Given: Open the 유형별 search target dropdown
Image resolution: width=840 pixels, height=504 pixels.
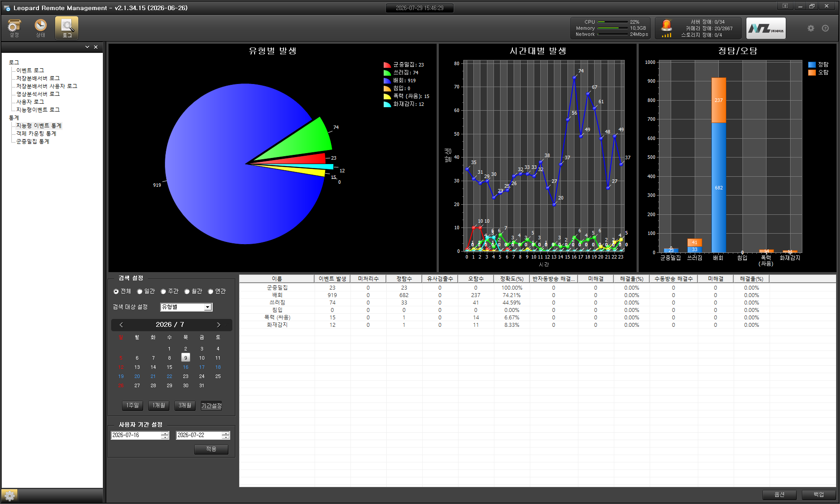Looking at the screenshot, I should point(186,307).
